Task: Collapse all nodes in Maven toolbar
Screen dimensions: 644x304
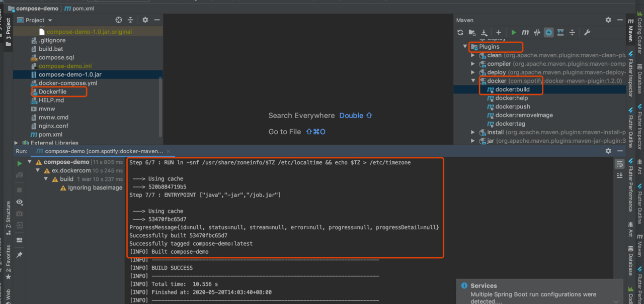Action: [572, 33]
